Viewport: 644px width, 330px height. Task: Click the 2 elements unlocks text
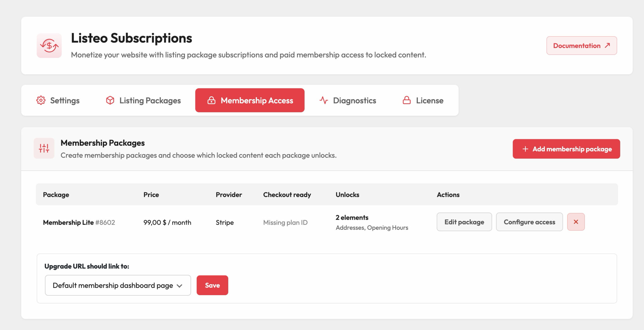(352, 217)
